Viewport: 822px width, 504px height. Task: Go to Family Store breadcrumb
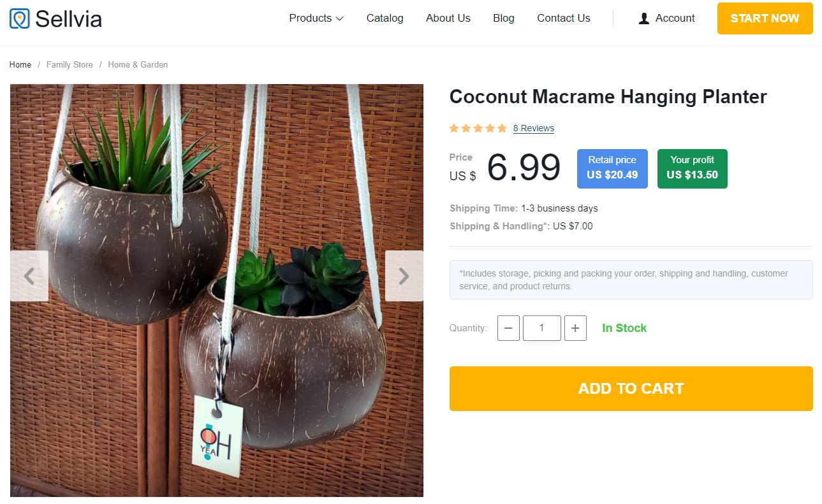70,64
